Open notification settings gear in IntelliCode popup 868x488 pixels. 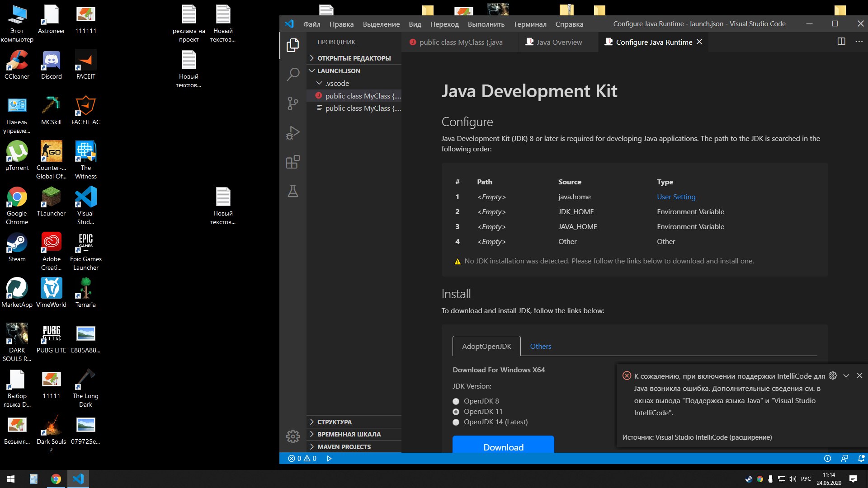tap(833, 375)
